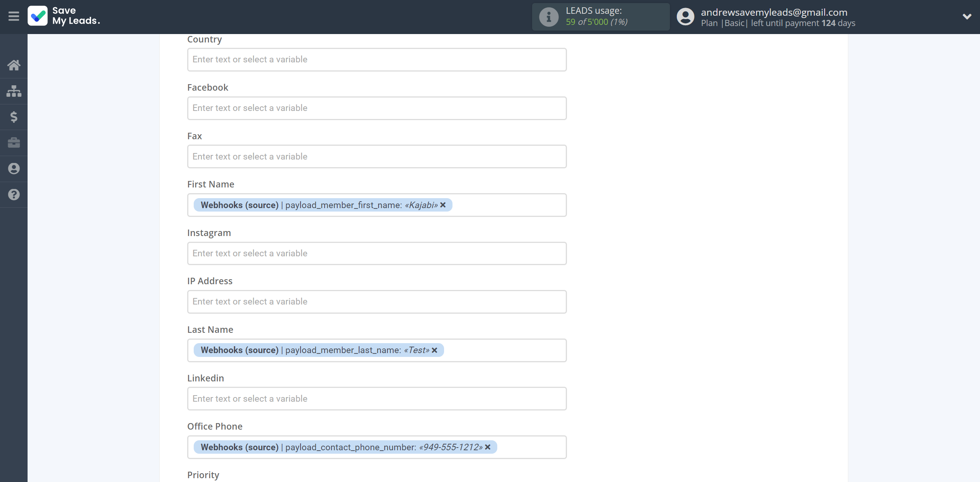Screen dimensions: 980x482
Task: Click the LEADS usage counter text
Action: (x=597, y=22)
